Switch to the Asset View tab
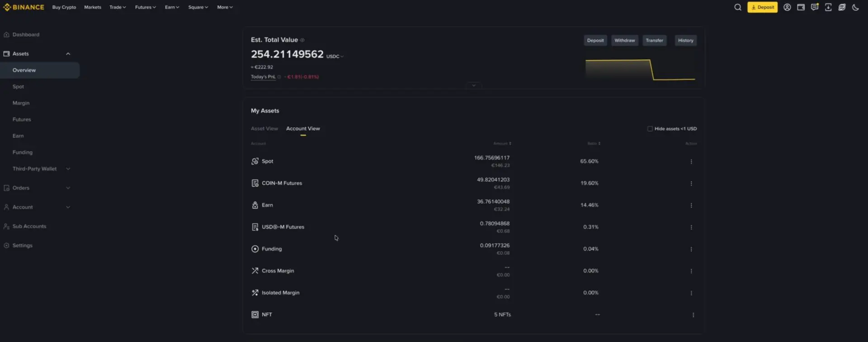The height and width of the screenshot is (342, 868). (x=264, y=129)
